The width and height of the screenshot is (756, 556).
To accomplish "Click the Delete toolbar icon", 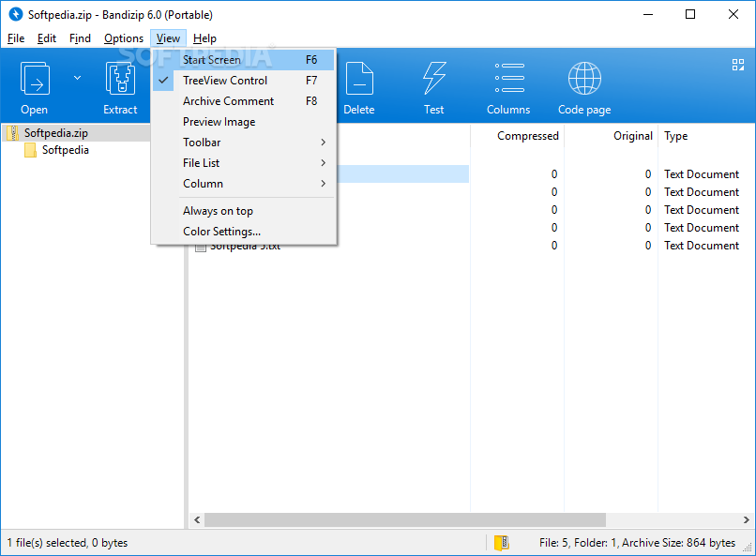I will [359, 79].
